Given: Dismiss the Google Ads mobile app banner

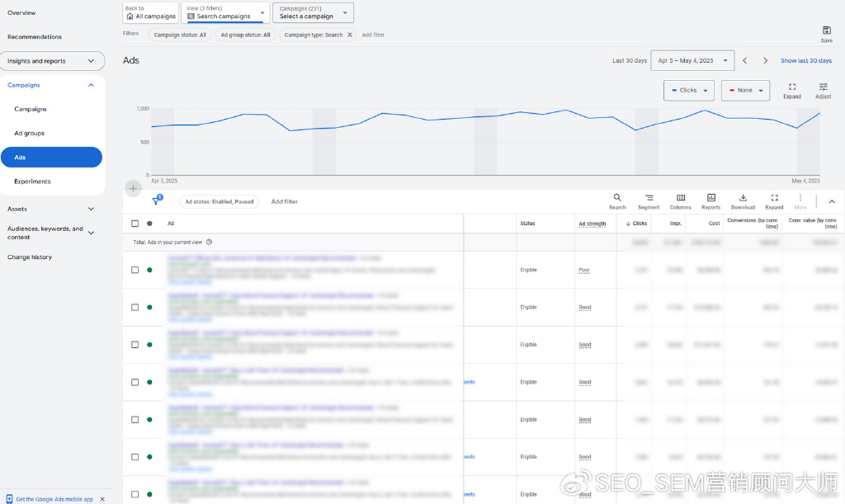Looking at the screenshot, I should tap(102, 499).
